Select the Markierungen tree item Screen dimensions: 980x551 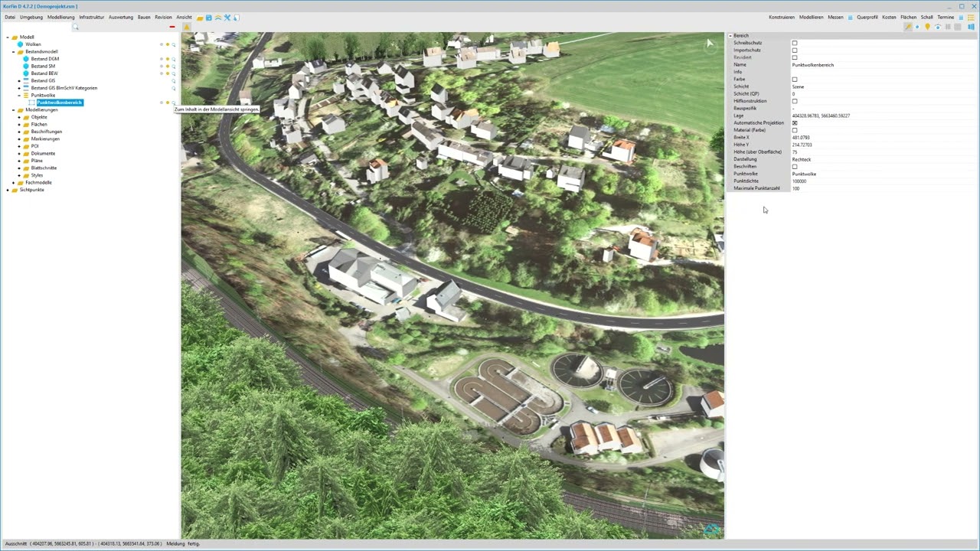(45, 139)
